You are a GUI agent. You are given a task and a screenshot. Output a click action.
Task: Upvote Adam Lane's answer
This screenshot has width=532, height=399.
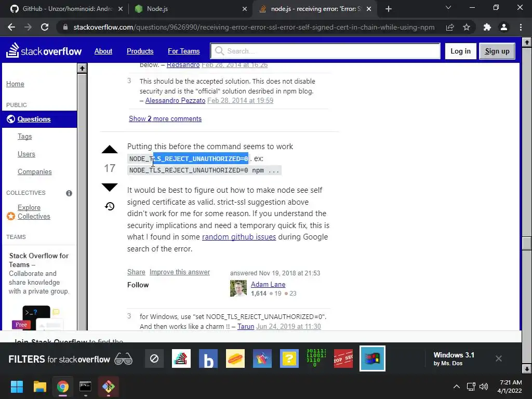point(110,150)
